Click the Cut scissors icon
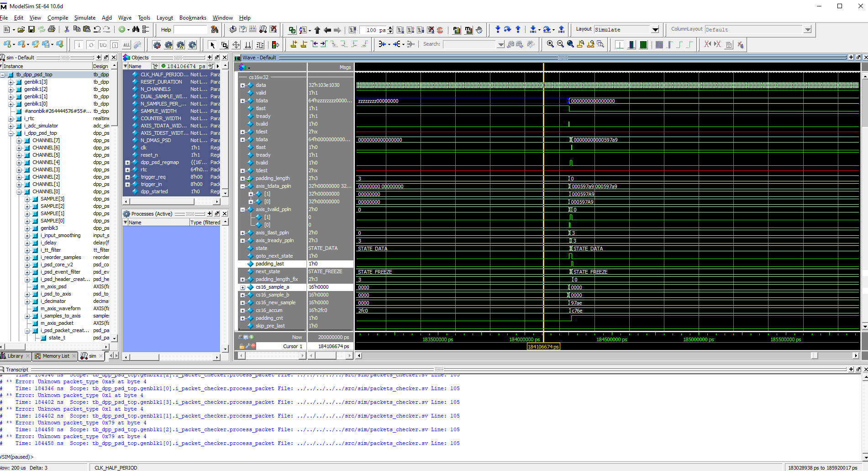This screenshot has height=471, width=868. pos(67,29)
